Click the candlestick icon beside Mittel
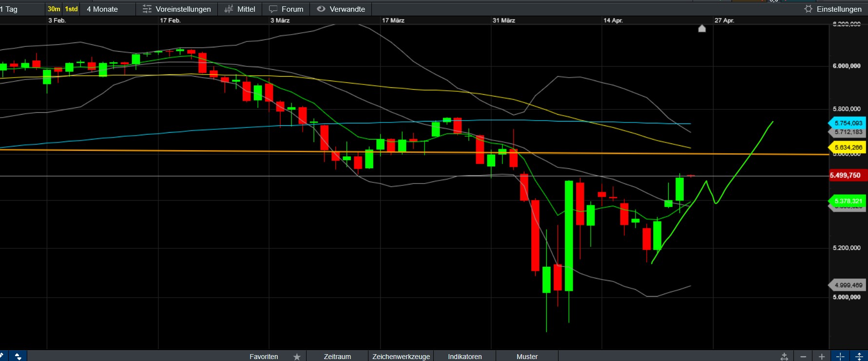Viewport: 868px width, 361px height. tap(229, 9)
